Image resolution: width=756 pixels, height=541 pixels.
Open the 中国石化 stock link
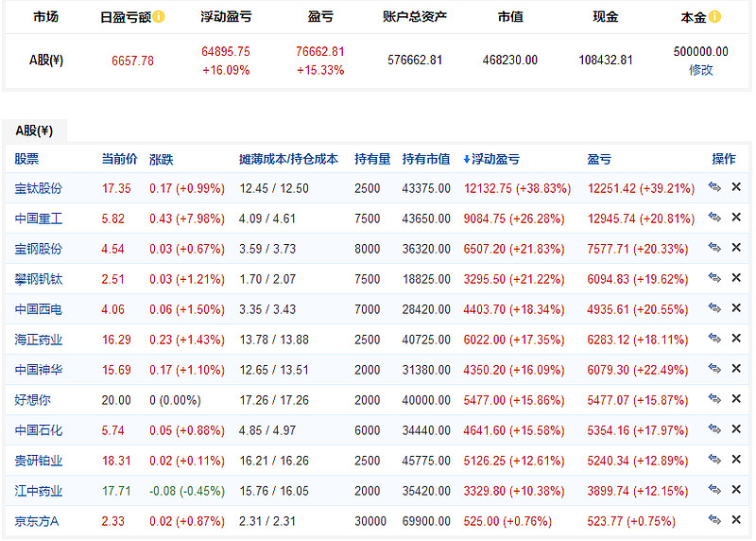pyautogui.click(x=39, y=430)
